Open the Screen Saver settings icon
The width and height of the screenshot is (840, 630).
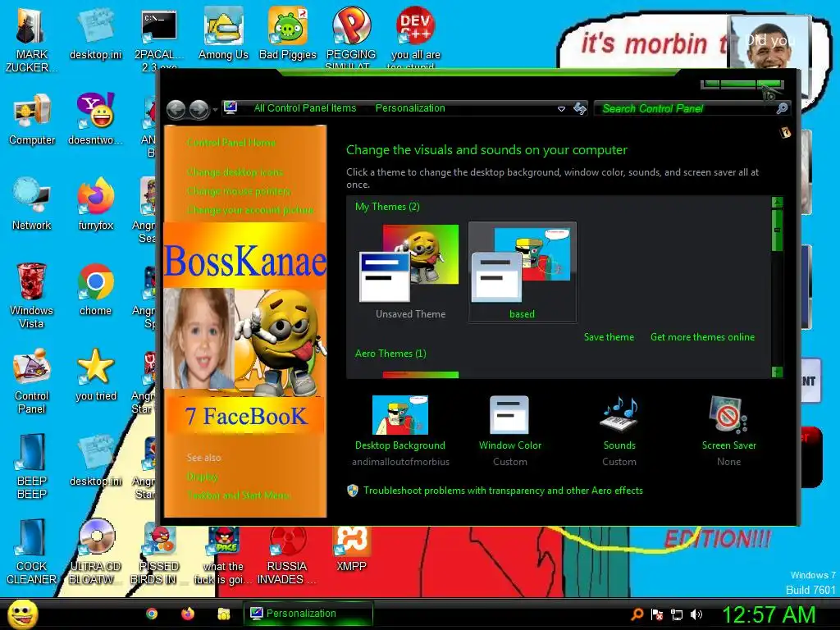coord(728,414)
